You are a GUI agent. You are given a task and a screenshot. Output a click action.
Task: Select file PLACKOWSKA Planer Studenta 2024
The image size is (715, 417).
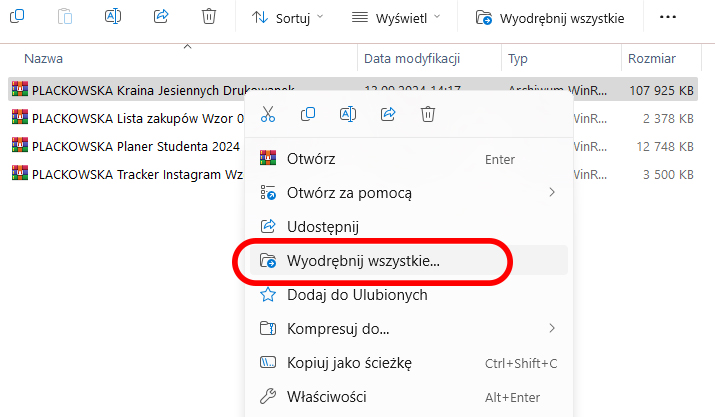135,146
